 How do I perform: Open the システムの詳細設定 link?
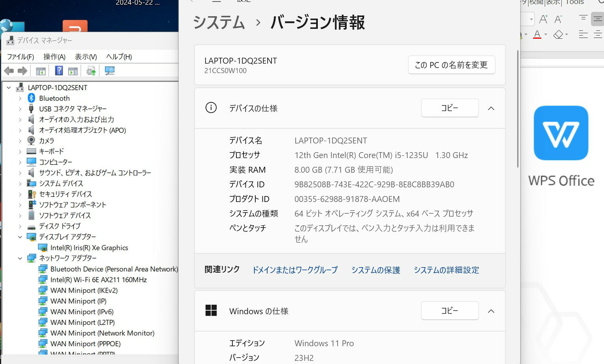click(x=446, y=270)
